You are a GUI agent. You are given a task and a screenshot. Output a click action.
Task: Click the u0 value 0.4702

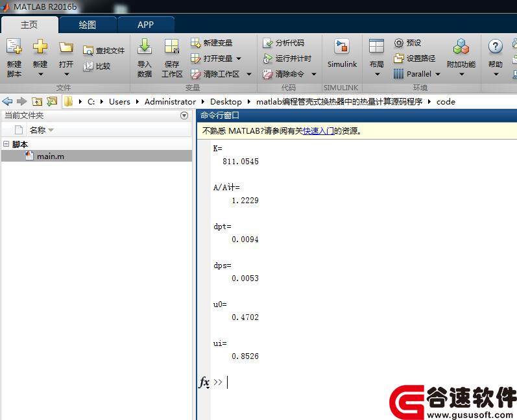click(245, 317)
